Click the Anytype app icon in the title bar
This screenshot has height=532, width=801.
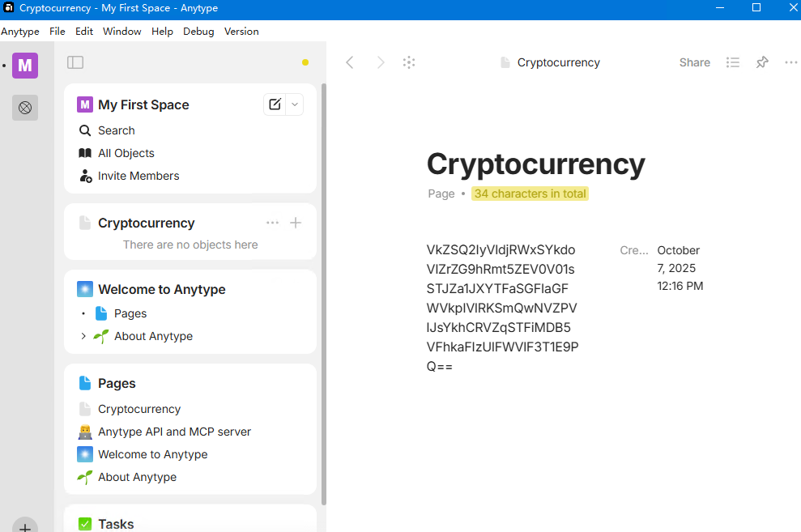9,7
